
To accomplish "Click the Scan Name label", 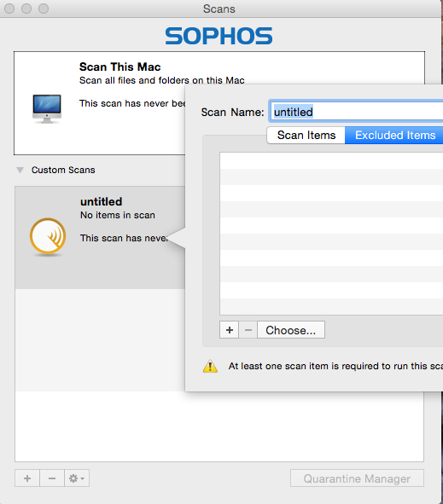I will tap(233, 113).
